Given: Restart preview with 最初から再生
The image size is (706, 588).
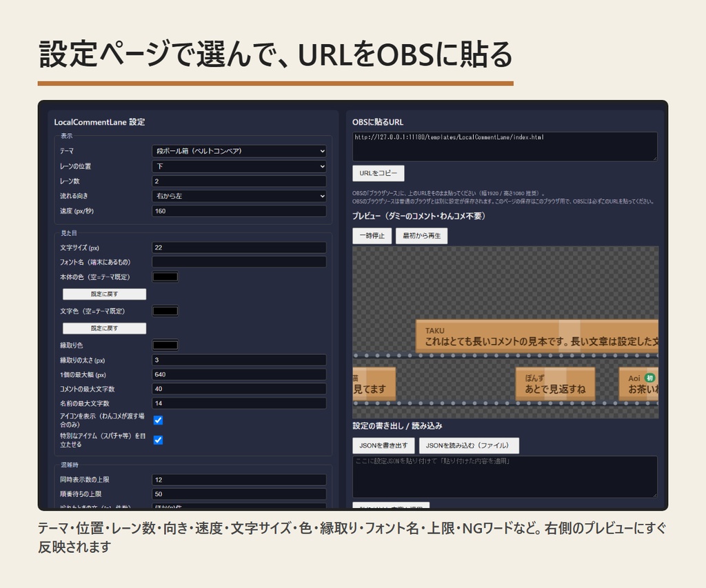Looking at the screenshot, I should pyautogui.click(x=421, y=236).
